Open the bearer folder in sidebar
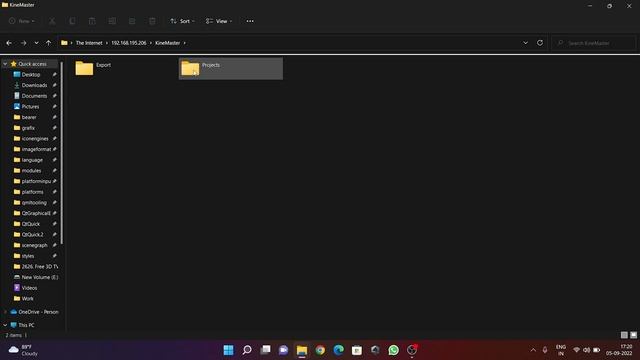Screen dimensions: 640x360 pos(29,117)
